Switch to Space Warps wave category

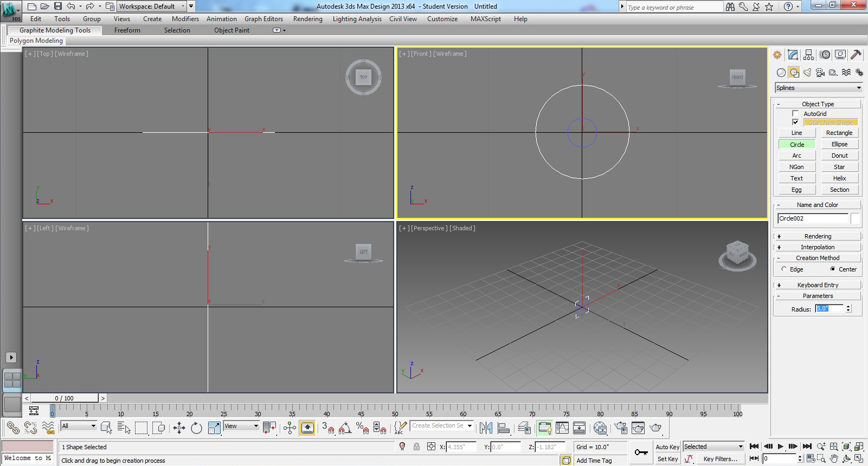click(x=846, y=73)
